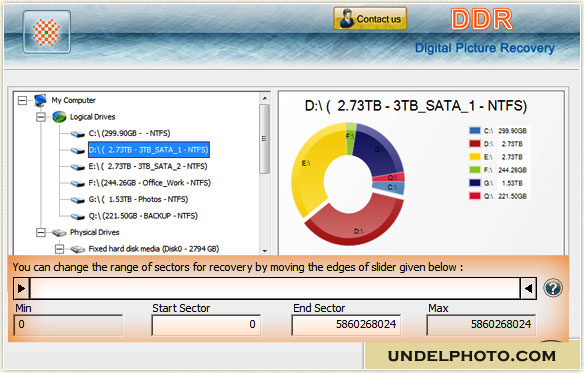Click the Logical Drives globe icon
The image size is (584, 373).
(x=59, y=117)
